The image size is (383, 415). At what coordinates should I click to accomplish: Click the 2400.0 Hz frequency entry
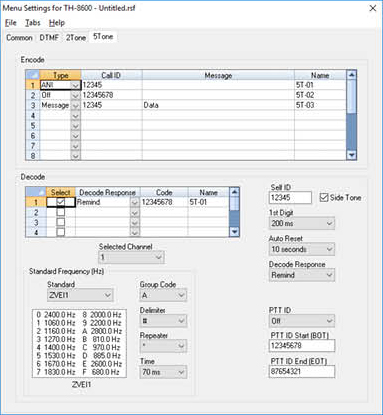pyautogui.click(x=56, y=314)
